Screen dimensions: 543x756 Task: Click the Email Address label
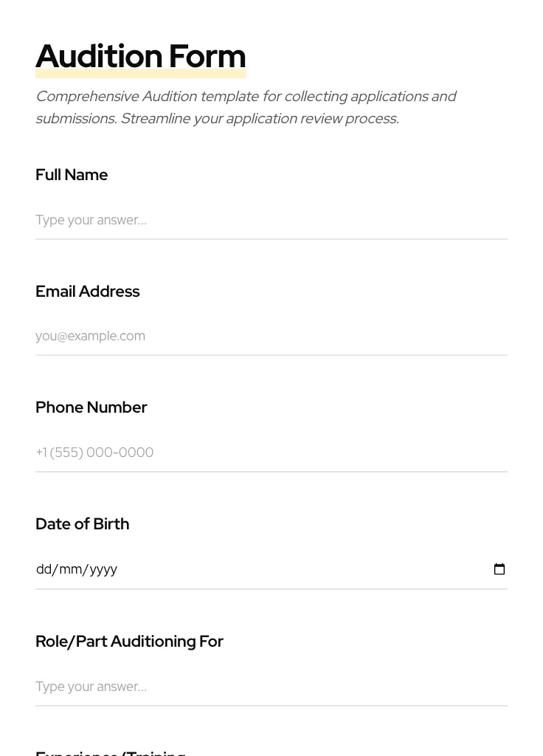click(x=87, y=292)
